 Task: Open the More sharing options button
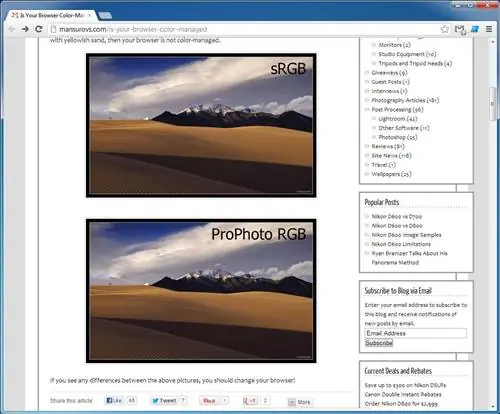coord(299,402)
